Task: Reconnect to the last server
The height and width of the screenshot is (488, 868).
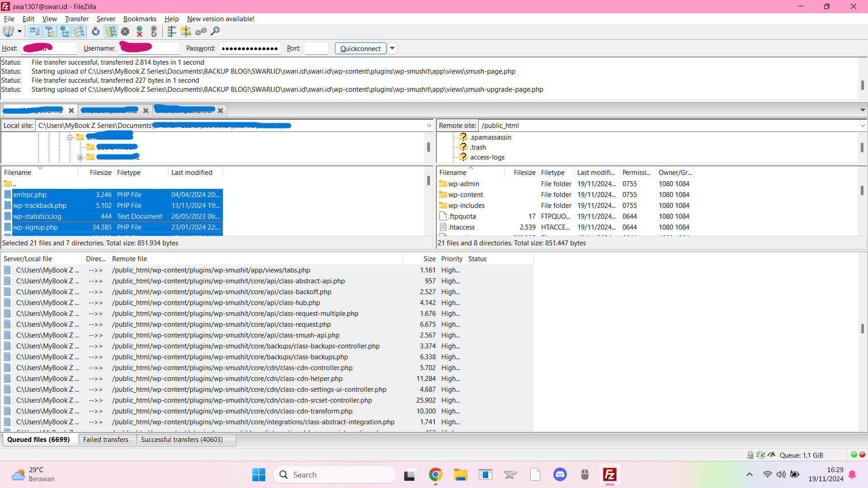Action: point(154,32)
